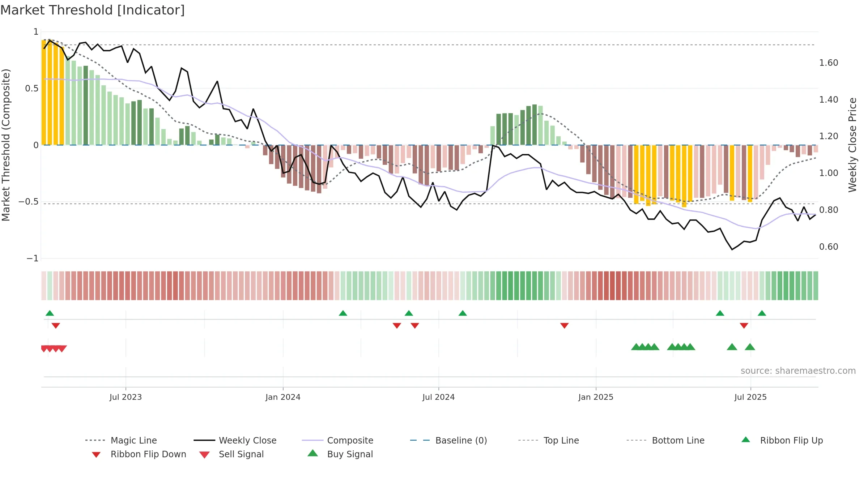The height and width of the screenshot is (488, 868).
Task: Click the ribbon flip up marker right of Jul 2025 gridline
Action: pyautogui.click(x=762, y=313)
